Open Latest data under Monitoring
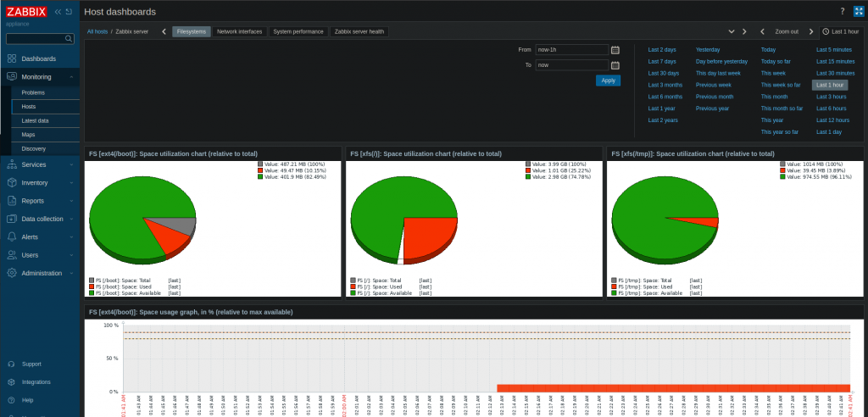The width and height of the screenshot is (868, 417). point(35,120)
